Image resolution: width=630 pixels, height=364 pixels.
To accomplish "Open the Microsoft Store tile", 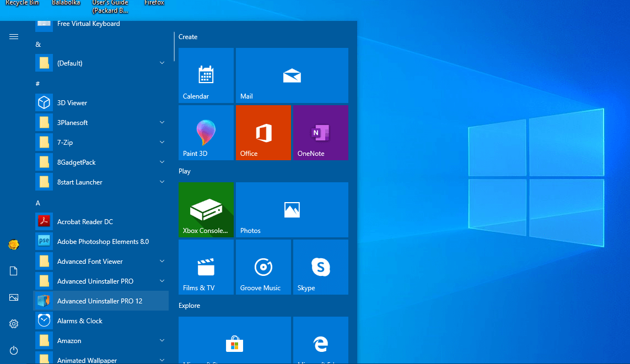I will pos(235,340).
